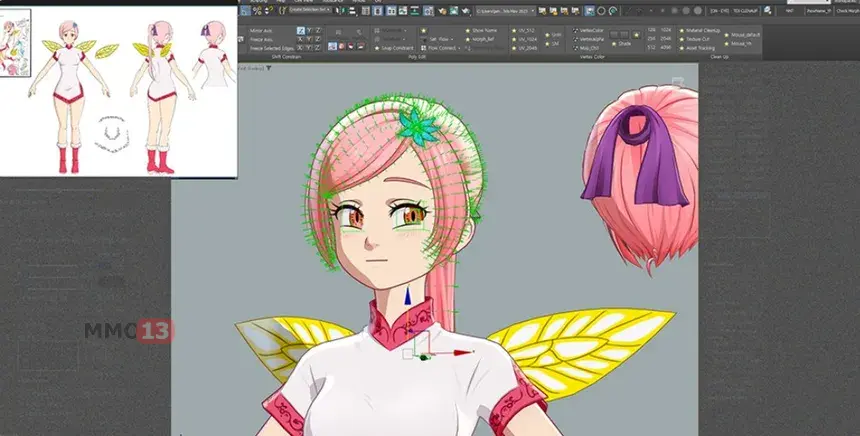Toggle the highlighted Layer Explorer icon
The width and height of the screenshot is (860, 436).
pos(377,10)
